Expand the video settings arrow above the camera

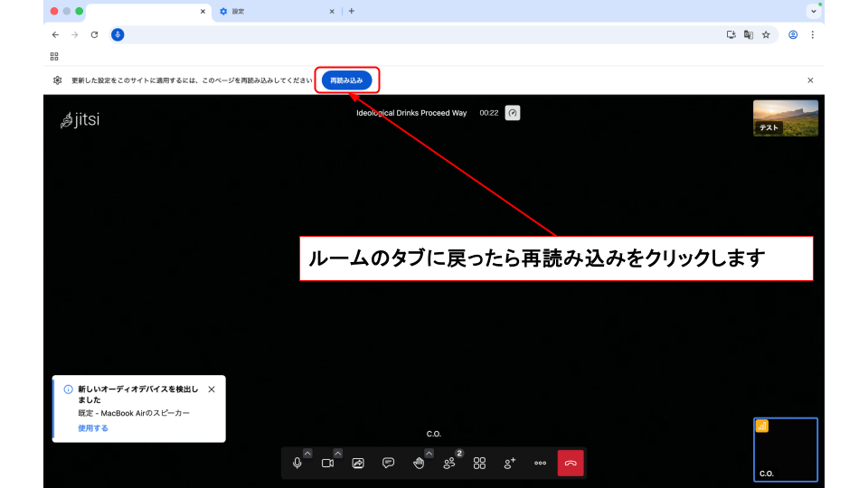[x=338, y=453]
